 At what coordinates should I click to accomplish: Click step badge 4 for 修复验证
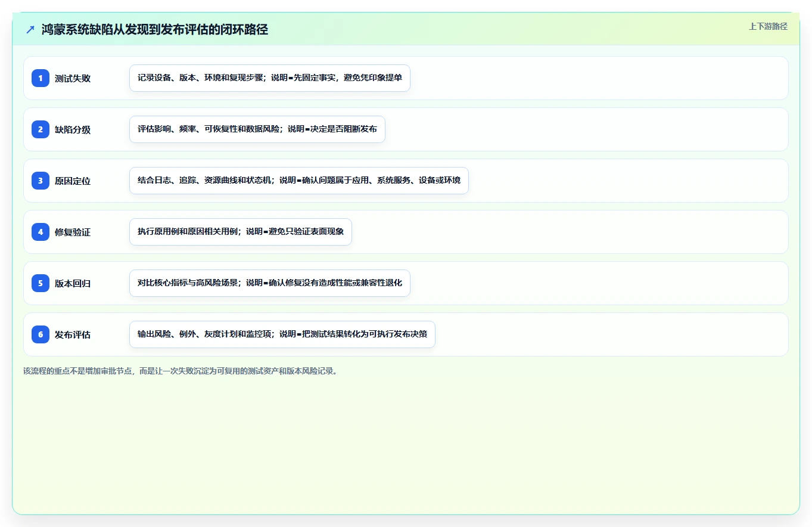coord(41,232)
